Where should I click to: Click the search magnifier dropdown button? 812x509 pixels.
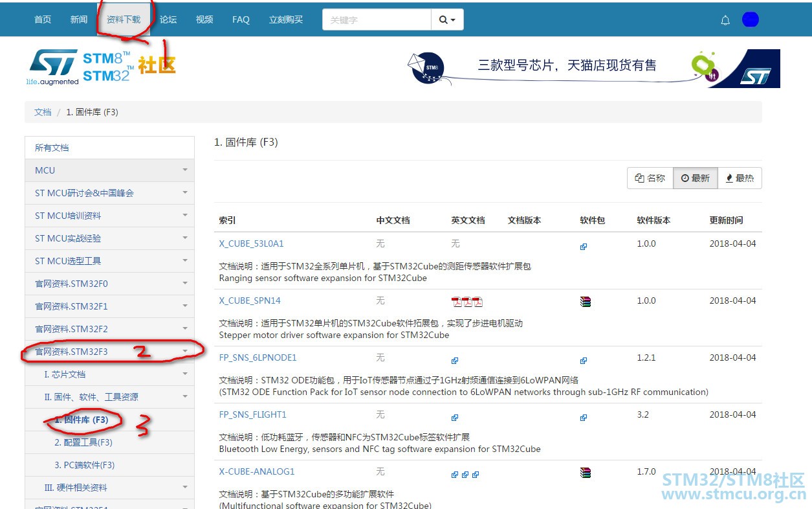(447, 19)
